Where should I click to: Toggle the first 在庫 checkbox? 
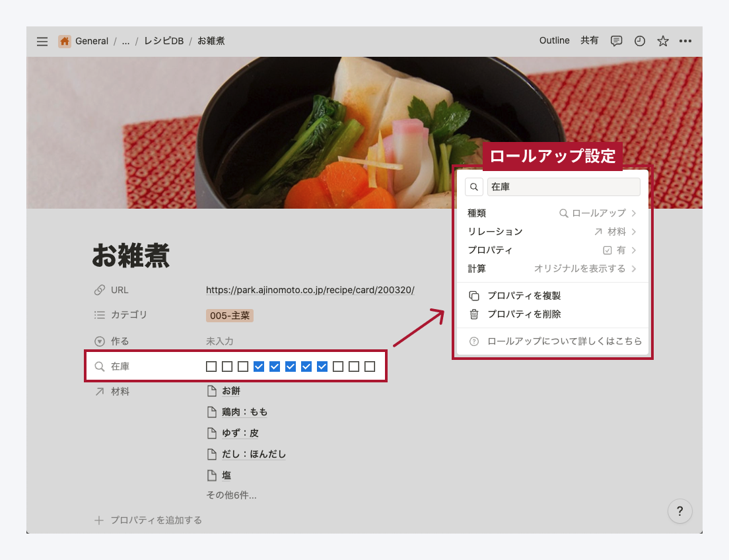point(211,367)
